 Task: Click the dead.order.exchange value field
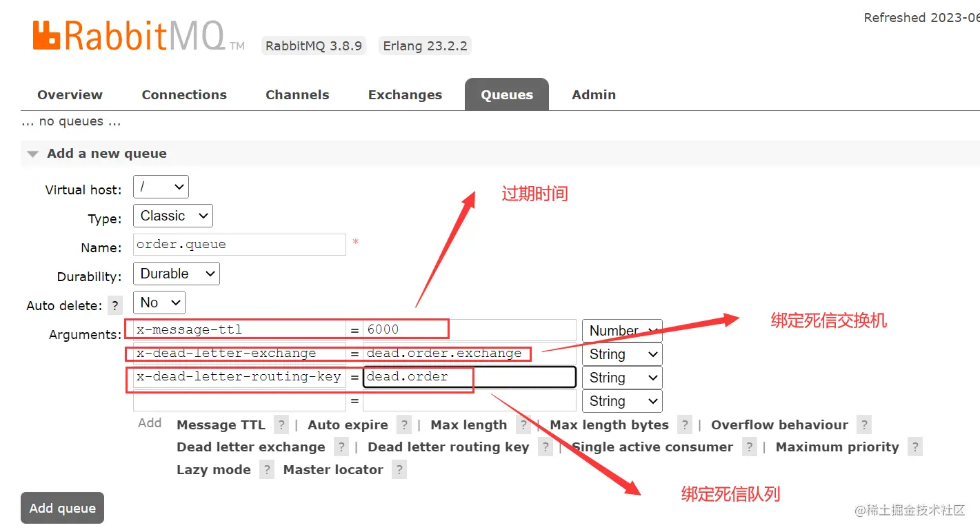coord(469,353)
